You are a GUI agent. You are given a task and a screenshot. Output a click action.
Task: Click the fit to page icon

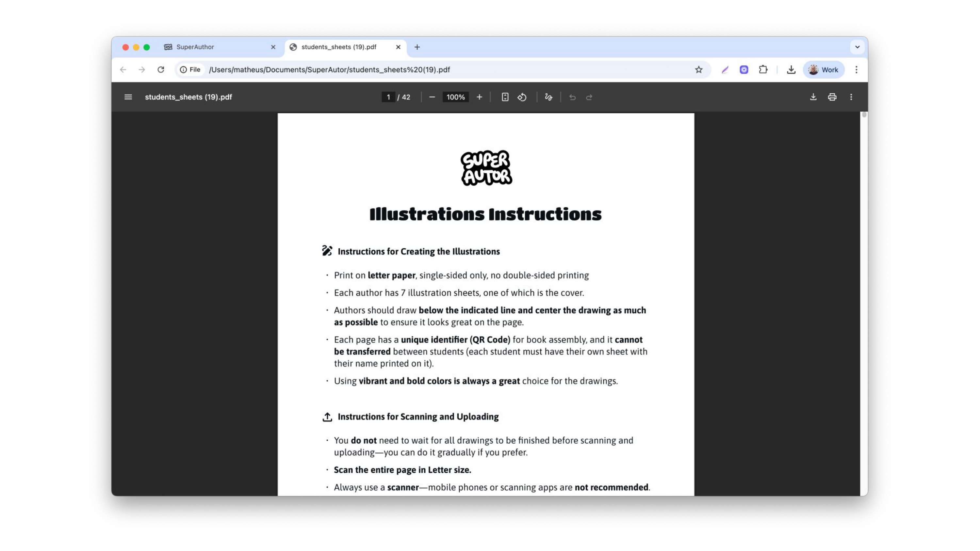pyautogui.click(x=505, y=97)
